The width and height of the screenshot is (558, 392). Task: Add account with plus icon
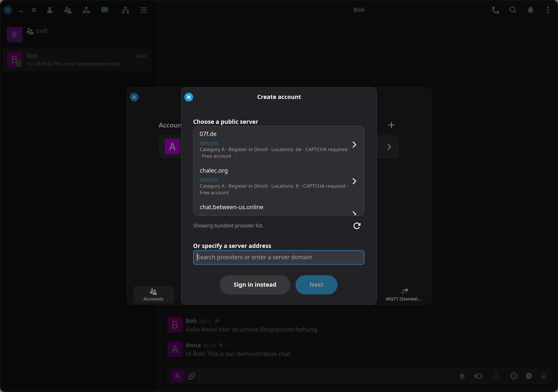tap(391, 125)
